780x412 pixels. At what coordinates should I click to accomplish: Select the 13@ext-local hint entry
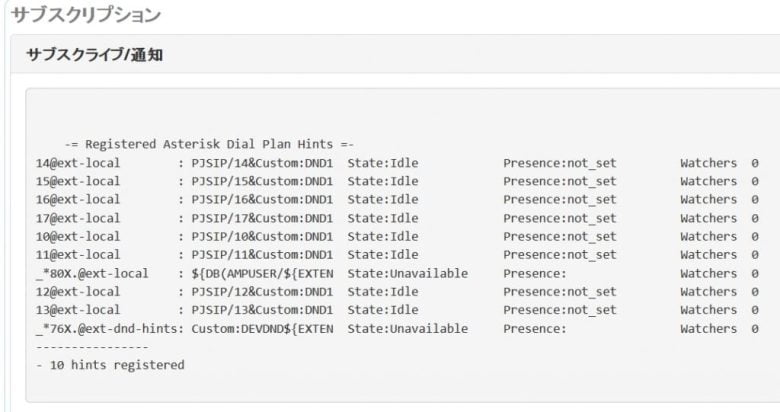pyautogui.click(x=78, y=310)
